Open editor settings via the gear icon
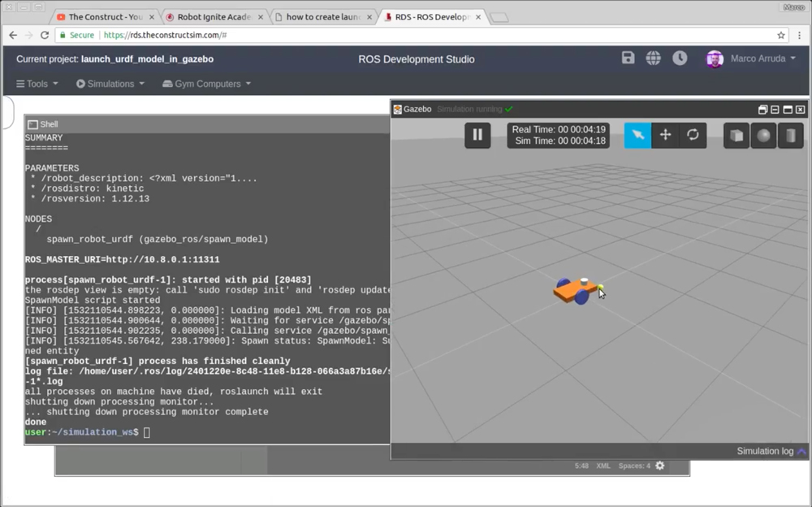The height and width of the screenshot is (507, 812). click(659, 466)
